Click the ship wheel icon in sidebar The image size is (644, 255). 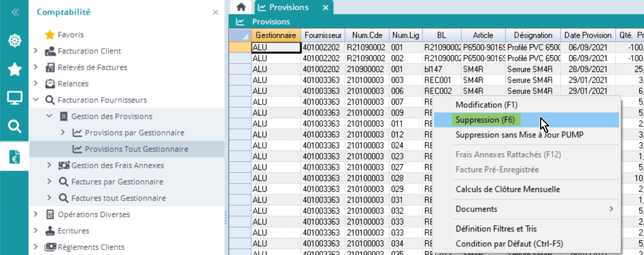pyautogui.click(x=14, y=41)
